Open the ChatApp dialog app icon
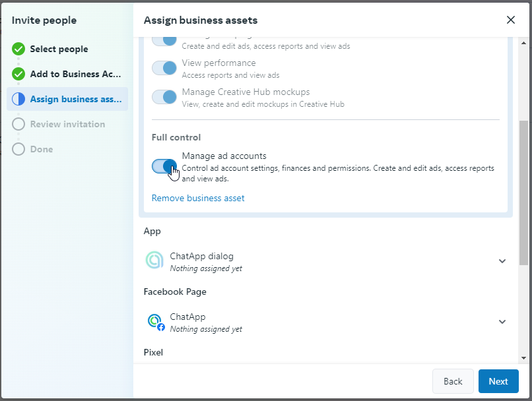The image size is (532, 401). tap(154, 261)
